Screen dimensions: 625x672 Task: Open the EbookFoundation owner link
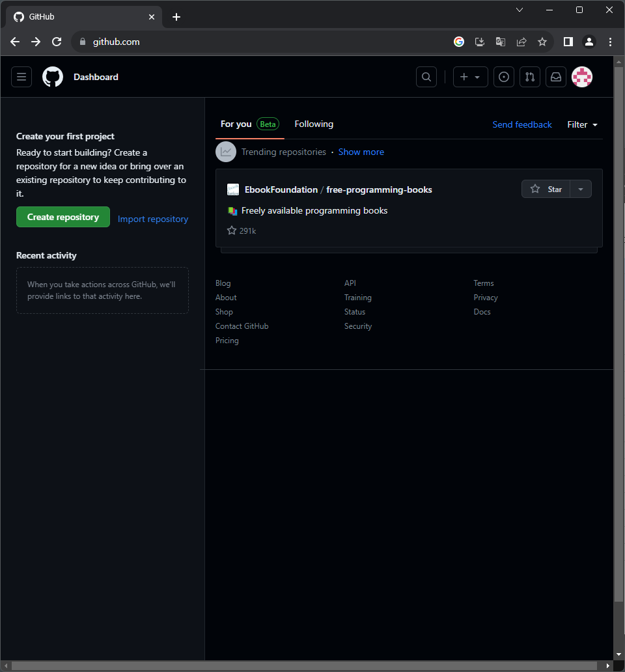(x=281, y=190)
